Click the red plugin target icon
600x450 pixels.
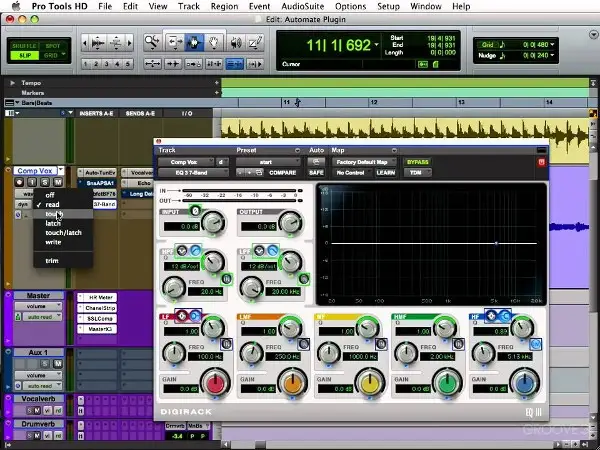click(x=542, y=161)
